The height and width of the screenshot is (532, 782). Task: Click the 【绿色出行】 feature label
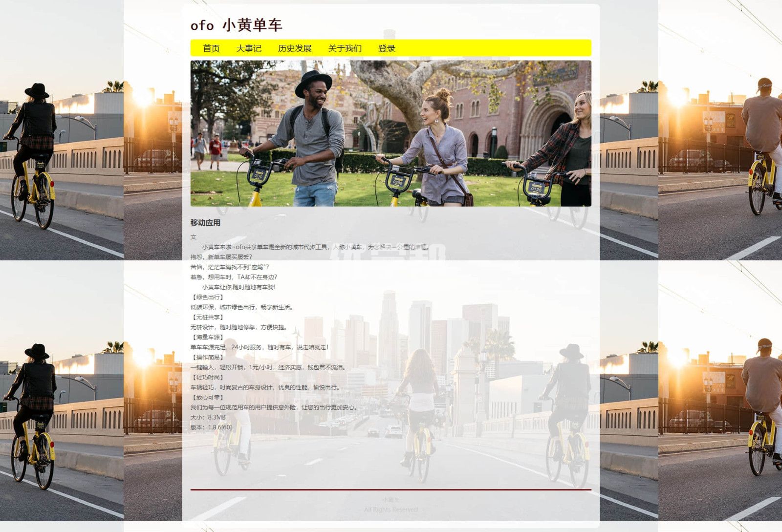pos(208,297)
